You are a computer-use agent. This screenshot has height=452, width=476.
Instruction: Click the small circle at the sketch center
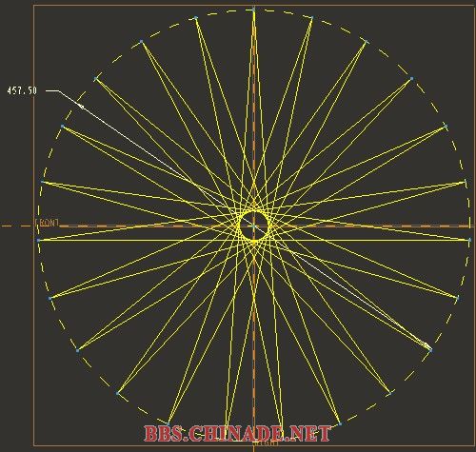pos(254,226)
